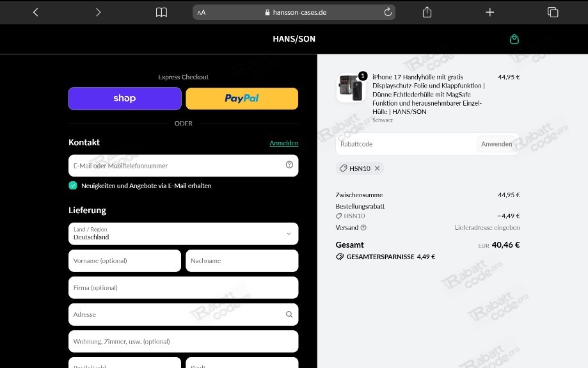Click the Versand info question icon

coord(363,227)
